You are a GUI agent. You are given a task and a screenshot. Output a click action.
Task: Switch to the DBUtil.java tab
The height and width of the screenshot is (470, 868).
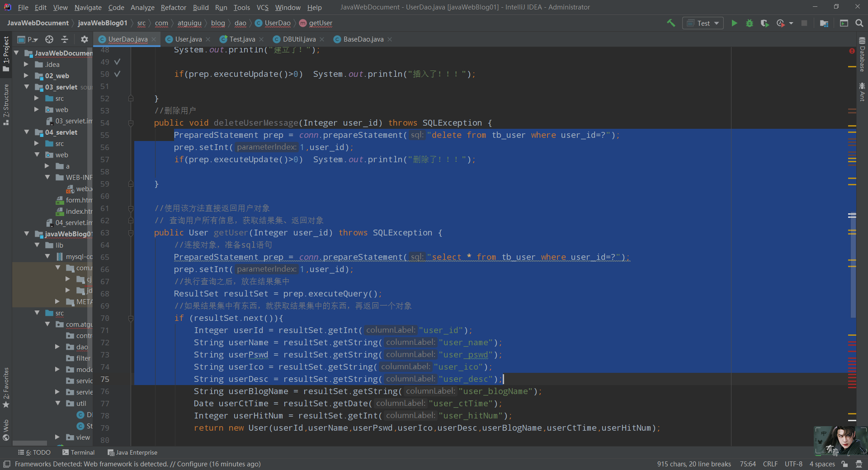pyautogui.click(x=298, y=39)
